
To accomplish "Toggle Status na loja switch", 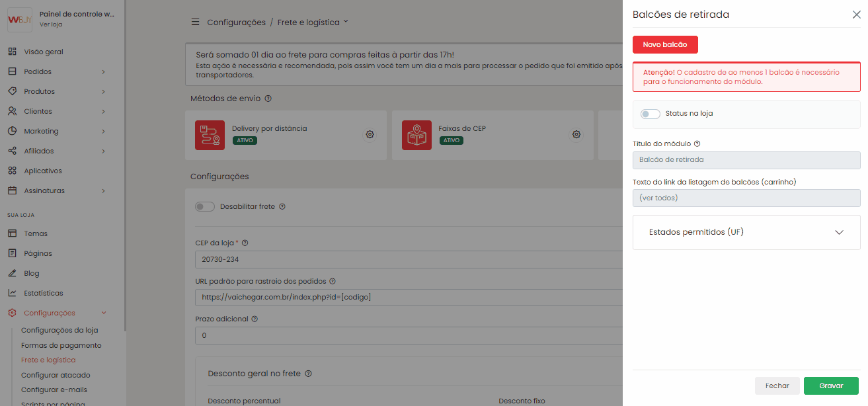I will (651, 114).
